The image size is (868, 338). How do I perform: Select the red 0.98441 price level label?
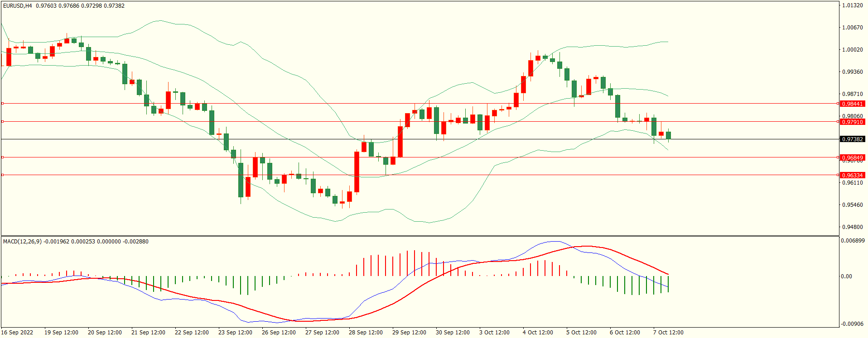pyautogui.click(x=852, y=104)
